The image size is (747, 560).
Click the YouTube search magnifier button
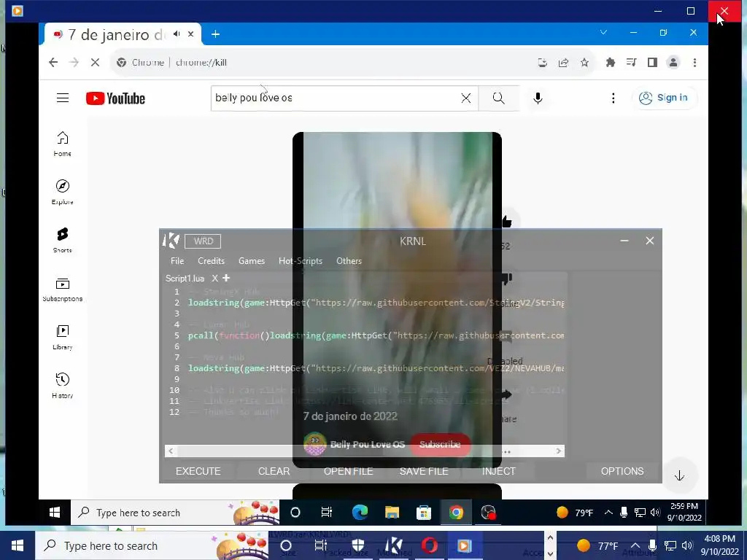pos(499,98)
